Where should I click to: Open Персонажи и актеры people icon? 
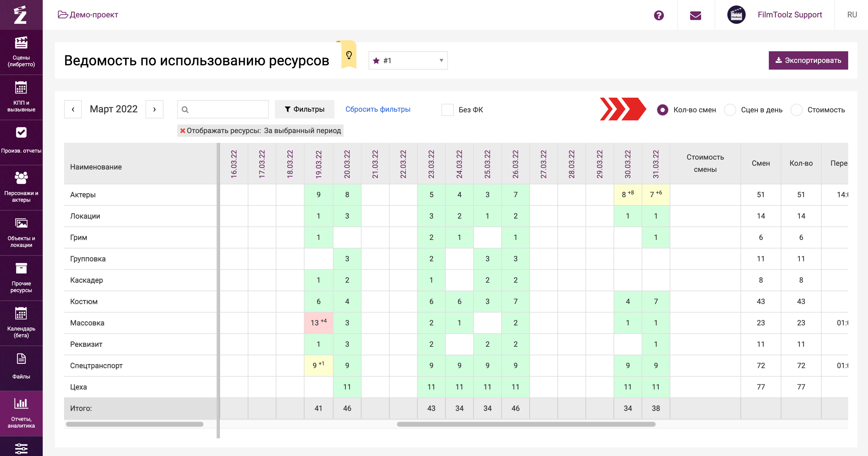(x=21, y=178)
